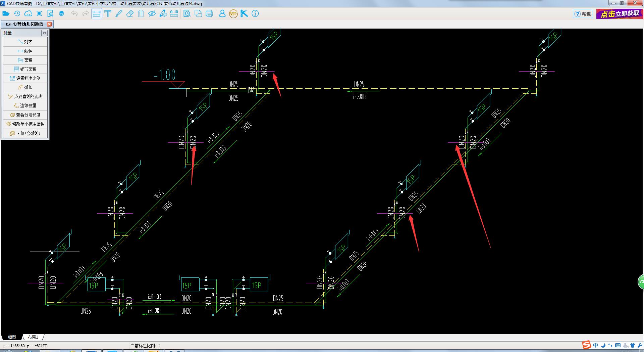Choose 对齐 aligned measurement

[25, 42]
